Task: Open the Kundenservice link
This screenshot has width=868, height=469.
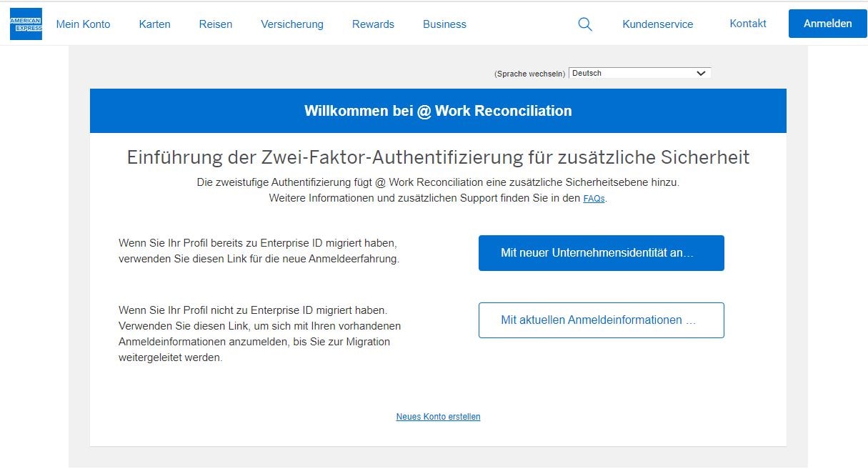Action: (657, 24)
